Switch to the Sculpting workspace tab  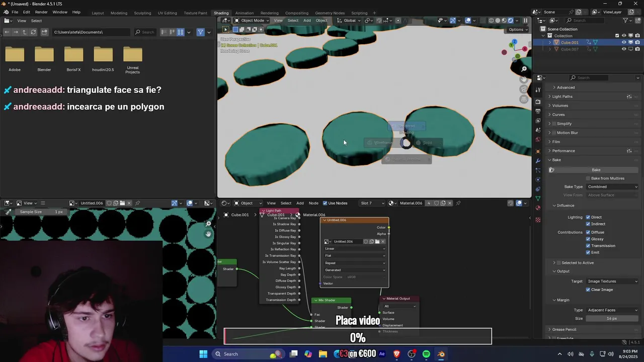coord(142,13)
